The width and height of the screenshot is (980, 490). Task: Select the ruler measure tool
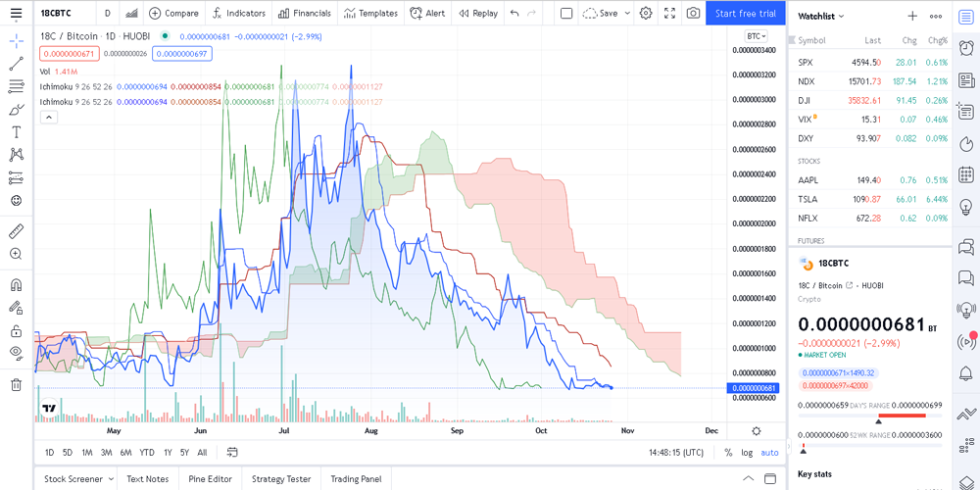coord(17,232)
